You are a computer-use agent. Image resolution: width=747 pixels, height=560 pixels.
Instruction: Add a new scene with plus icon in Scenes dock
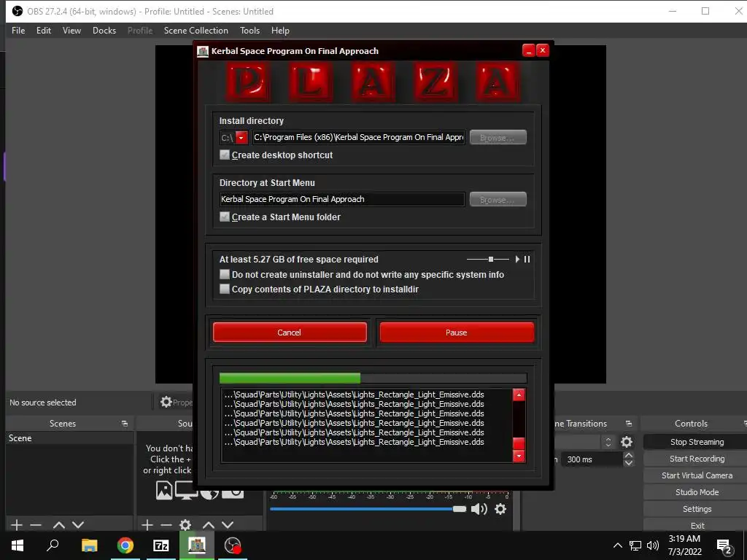click(16, 525)
